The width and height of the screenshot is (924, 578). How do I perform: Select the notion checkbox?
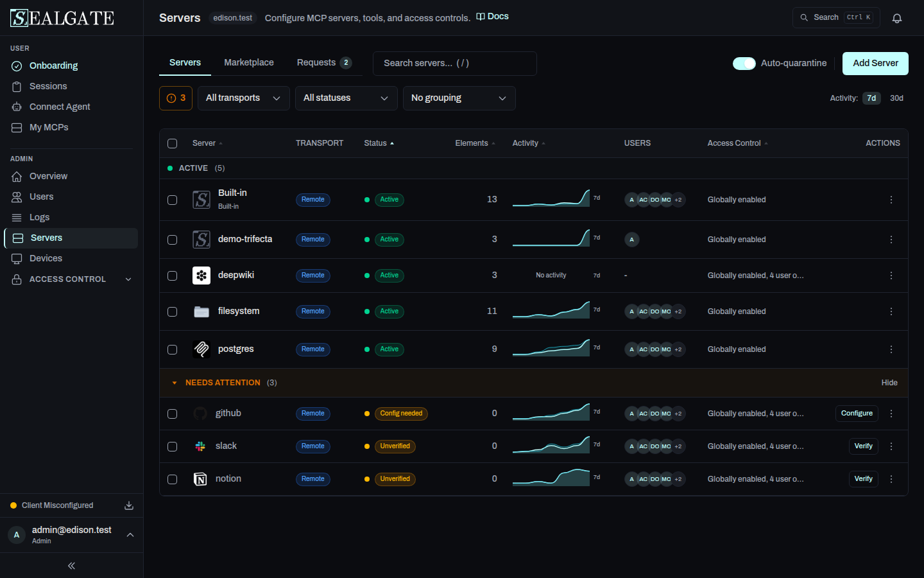tap(173, 479)
